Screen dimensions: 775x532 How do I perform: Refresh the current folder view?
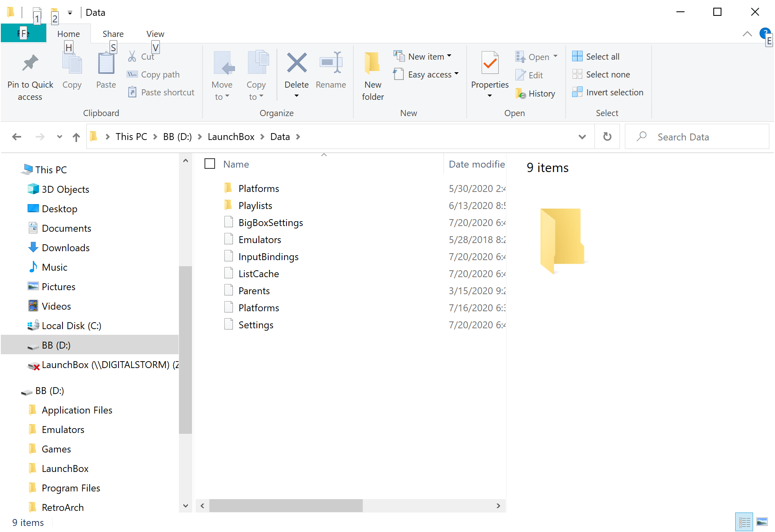click(607, 137)
